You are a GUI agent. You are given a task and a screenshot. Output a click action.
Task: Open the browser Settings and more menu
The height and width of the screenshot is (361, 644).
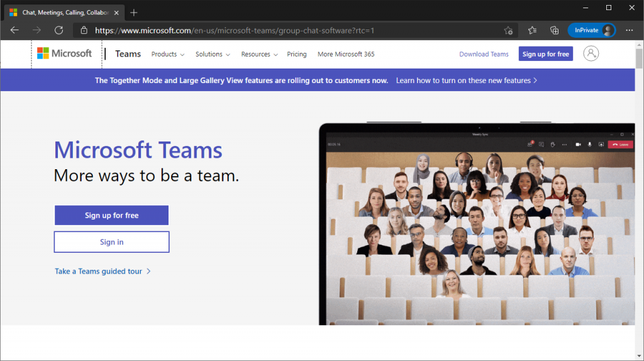(629, 30)
